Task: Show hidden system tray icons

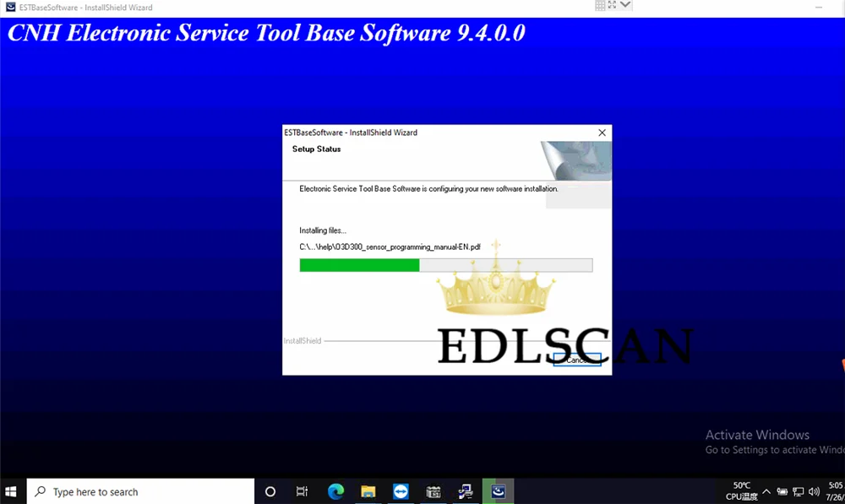Action: click(766, 491)
